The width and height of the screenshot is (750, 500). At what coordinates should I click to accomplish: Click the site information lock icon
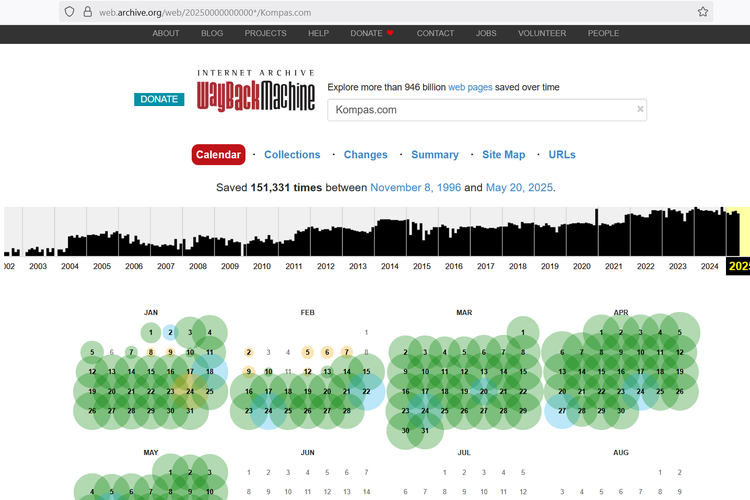point(88,12)
